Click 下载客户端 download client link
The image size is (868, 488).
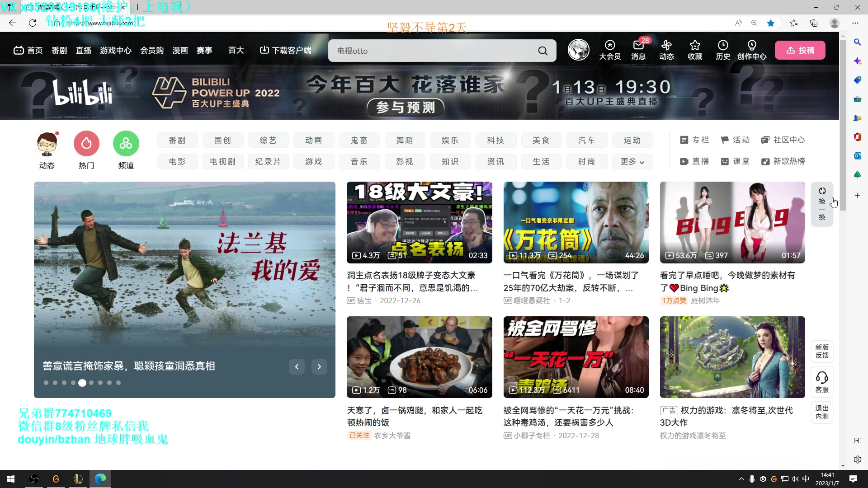[x=285, y=50]
